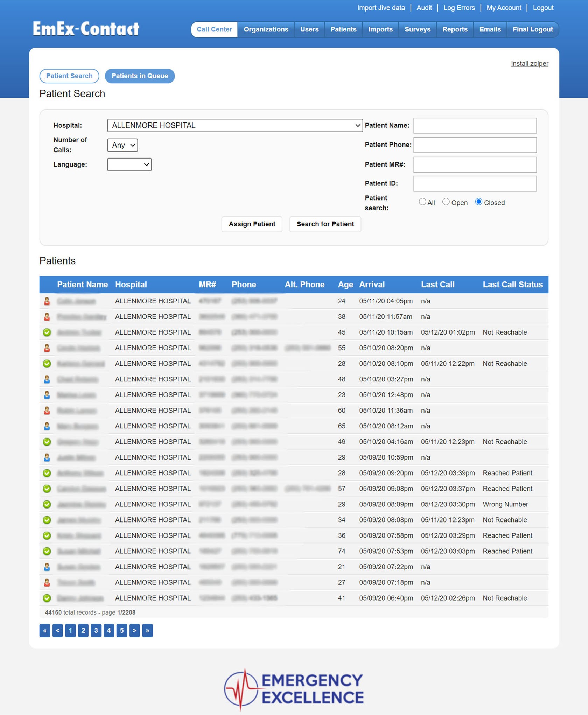
Task: Click the Search for Patient button
Action: [325, 224]
